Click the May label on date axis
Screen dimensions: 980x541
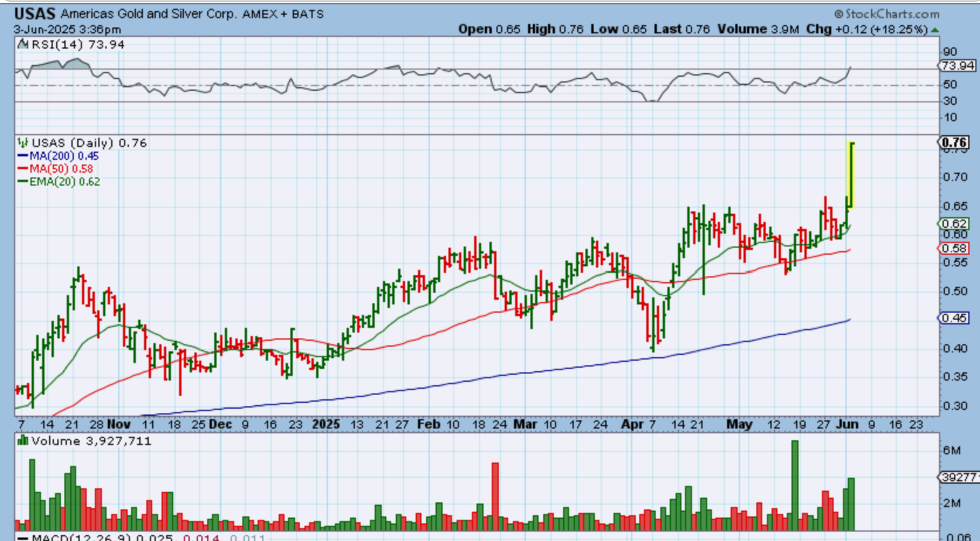[x=739, y=424]
